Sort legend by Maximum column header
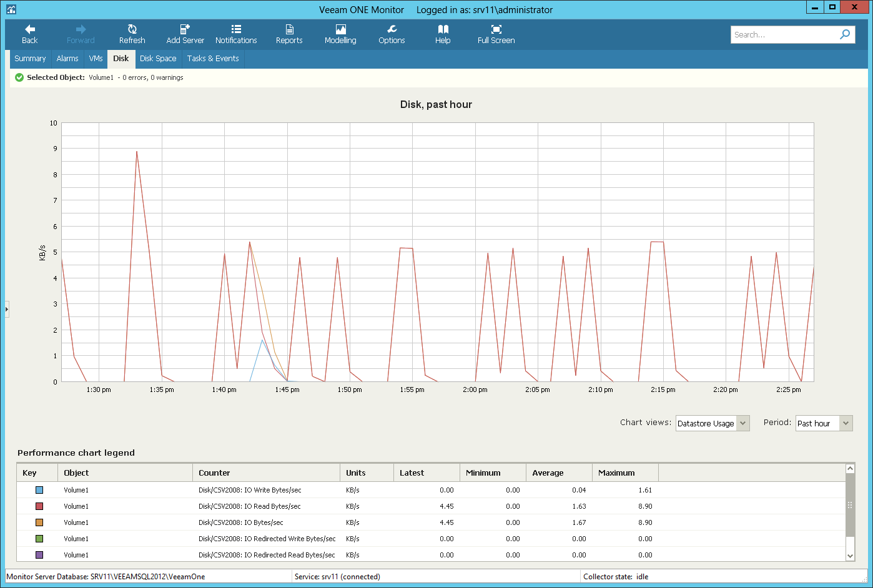 pyautogui.click(x=625, y=473)
